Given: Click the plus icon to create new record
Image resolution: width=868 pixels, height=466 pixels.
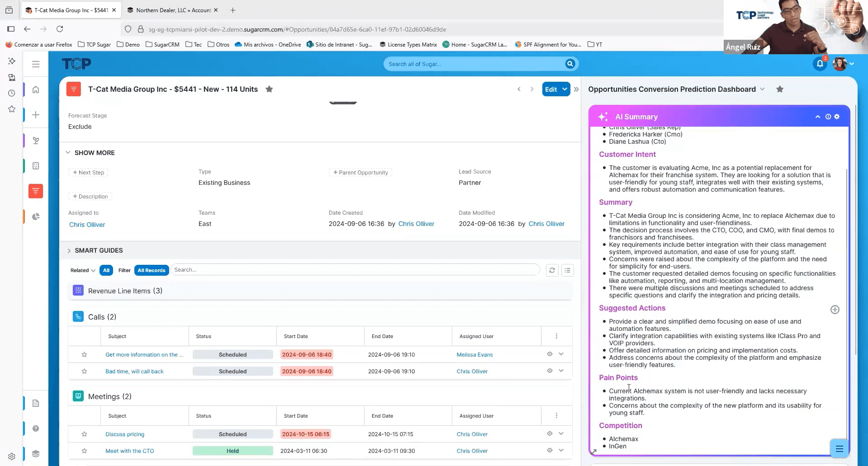Looking at the screenshot, I should [x=36, y=115].
